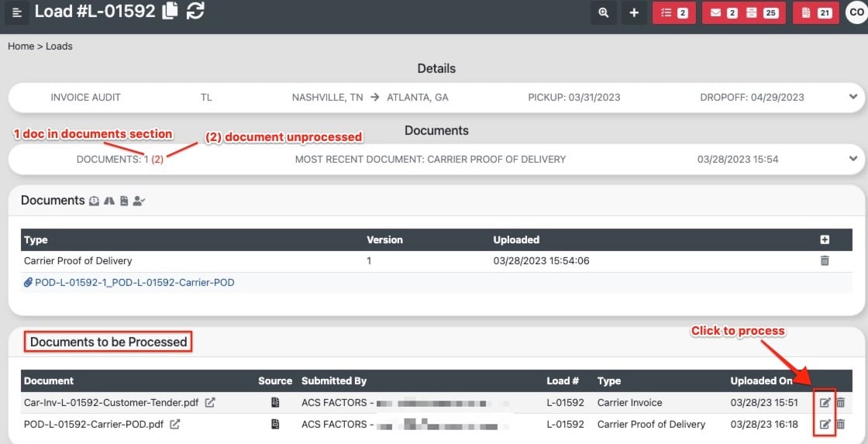This screenshot has width=868, height=444.
Task: Click the plus create-new button
Action: point(635,12)
